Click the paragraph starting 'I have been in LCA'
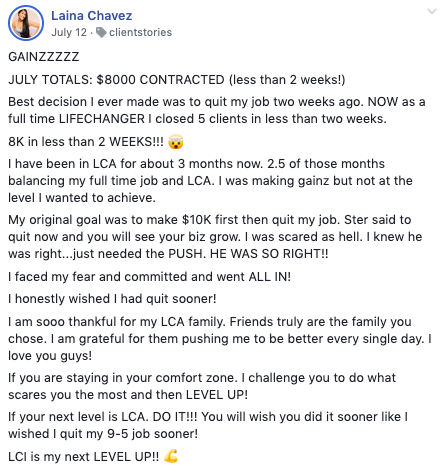The height and width of the screenshot is (475, 440). pyautogui.click(x=210, y=181)
